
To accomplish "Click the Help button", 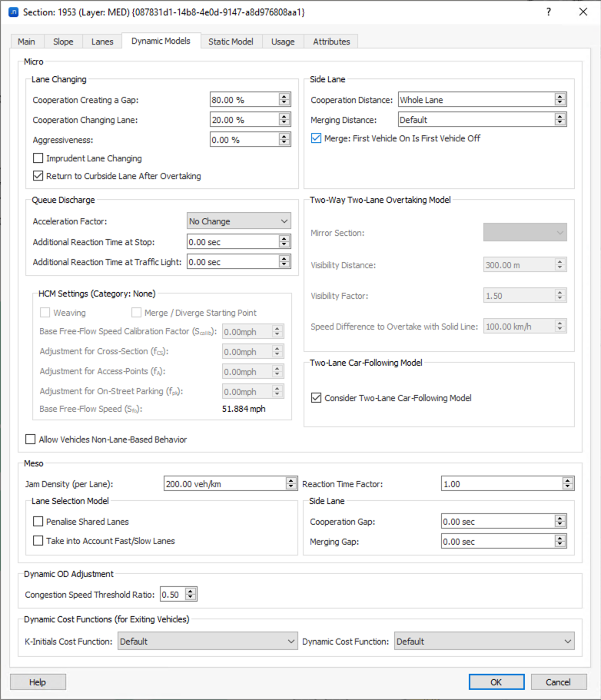I will click(x=37, y=682).
